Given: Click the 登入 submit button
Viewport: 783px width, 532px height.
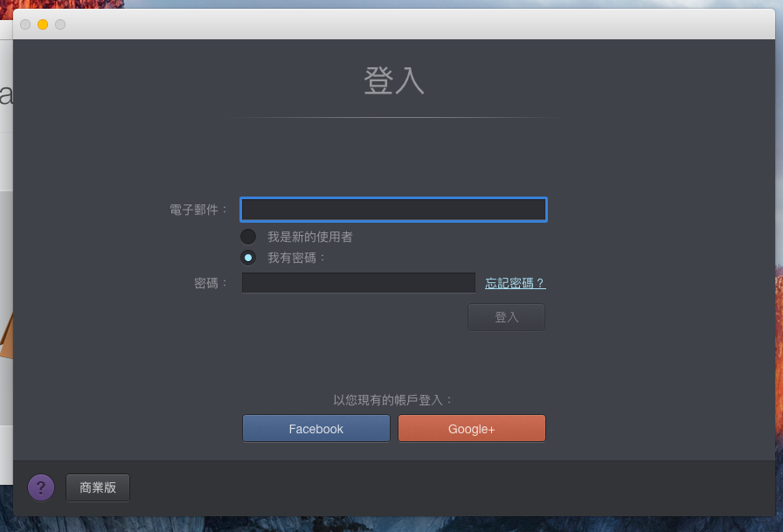Looking at the screenshot, I should [506, 317].
